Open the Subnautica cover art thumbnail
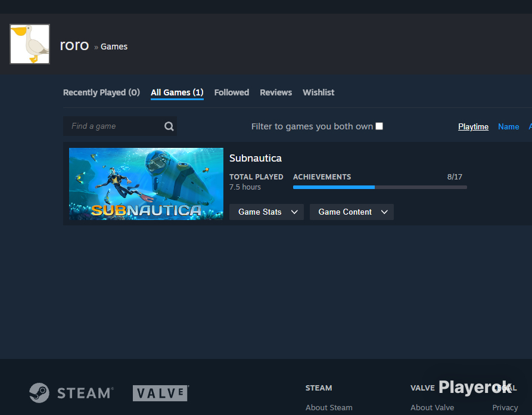The width and height of the screenshot is (532, 415). (146, 184)
